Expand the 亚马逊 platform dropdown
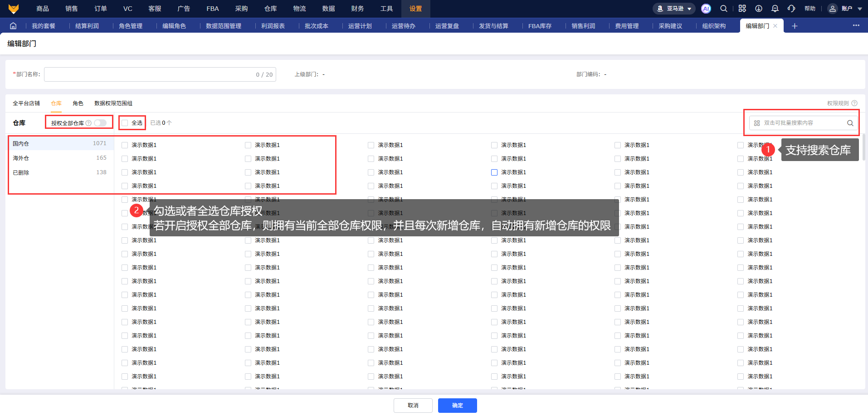 pos(674,9)
